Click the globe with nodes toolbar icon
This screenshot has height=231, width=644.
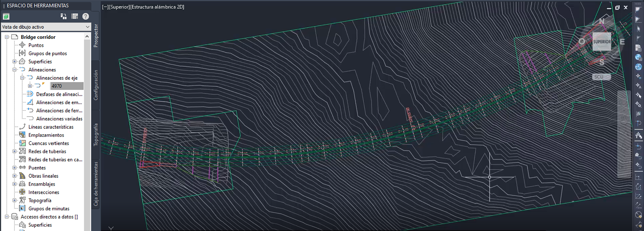(638, 67)
